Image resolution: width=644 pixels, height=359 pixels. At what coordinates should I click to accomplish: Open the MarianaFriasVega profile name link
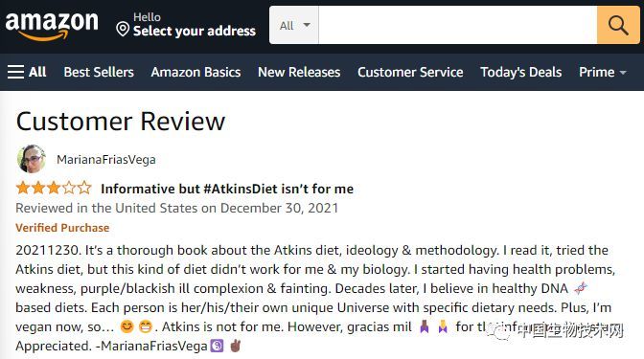[x=106, y=160]
